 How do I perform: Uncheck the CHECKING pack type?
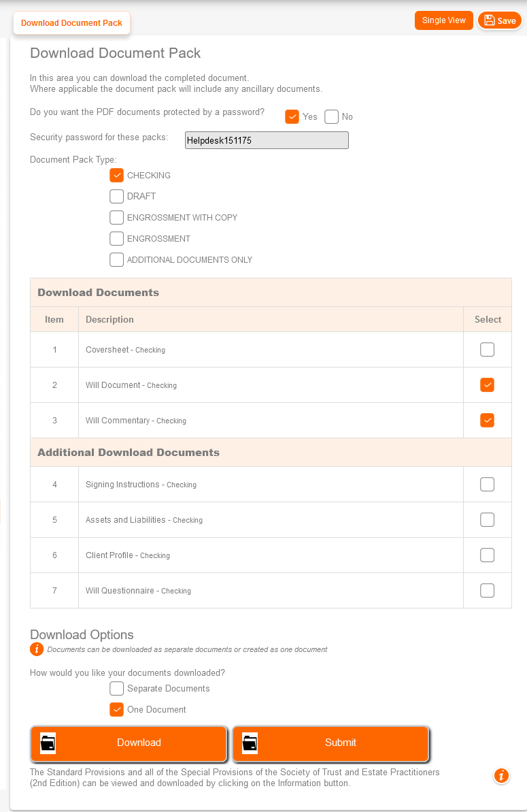point(116,175)
